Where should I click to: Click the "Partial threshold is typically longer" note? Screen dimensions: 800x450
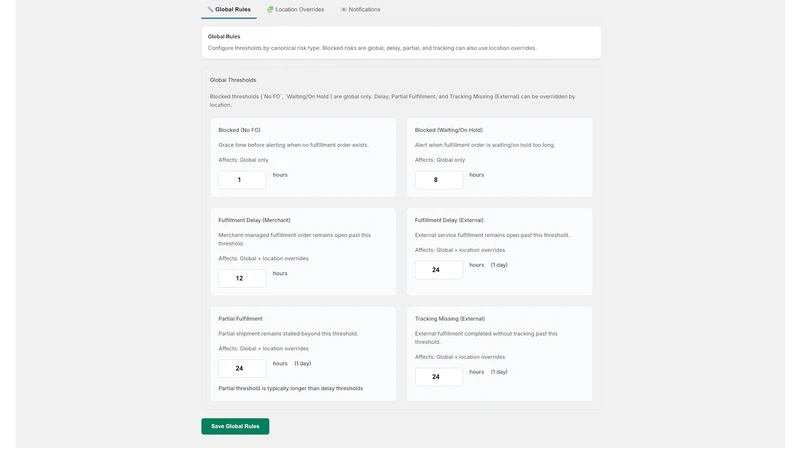[291, 388]
